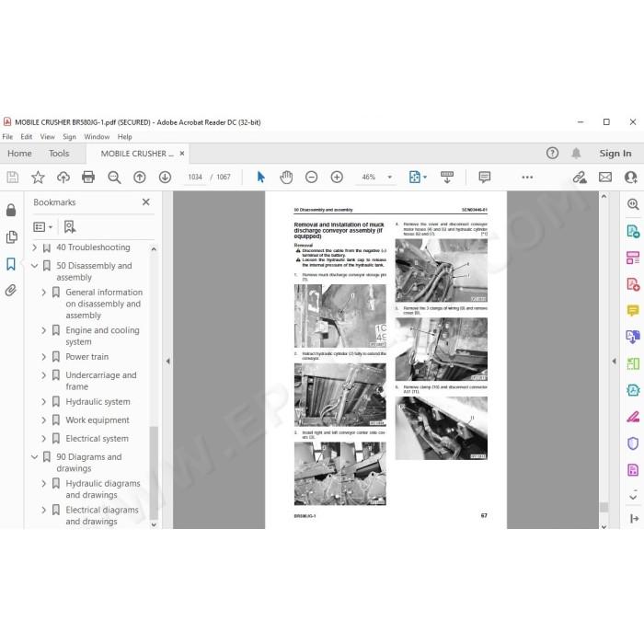Close the Bookmarks panel
Screen dimensions: 644x644
pos(145,202)
